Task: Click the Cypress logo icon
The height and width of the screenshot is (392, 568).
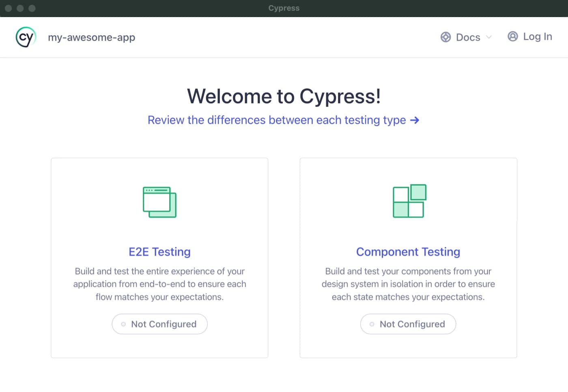Action: [26, 37]
